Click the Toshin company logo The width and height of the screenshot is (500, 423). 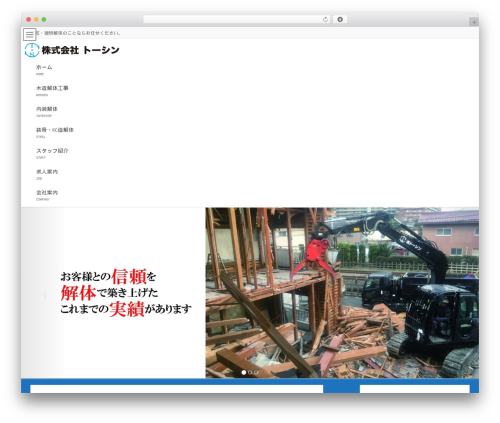click(x=32, y=50)
